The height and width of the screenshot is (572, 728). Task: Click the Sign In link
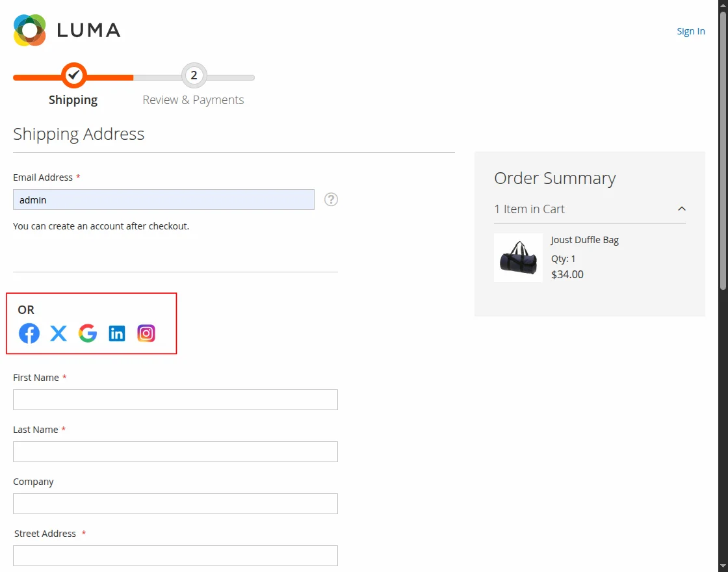(691, 31)
